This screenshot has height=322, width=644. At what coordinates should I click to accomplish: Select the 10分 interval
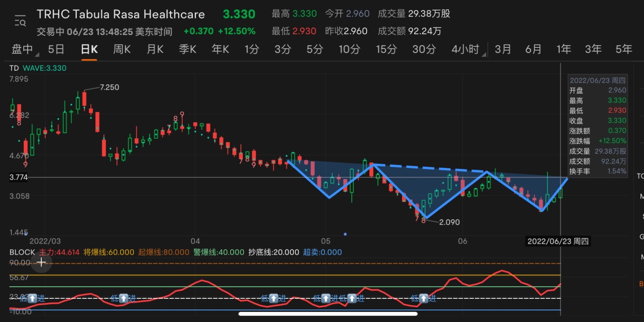[349, 49]
